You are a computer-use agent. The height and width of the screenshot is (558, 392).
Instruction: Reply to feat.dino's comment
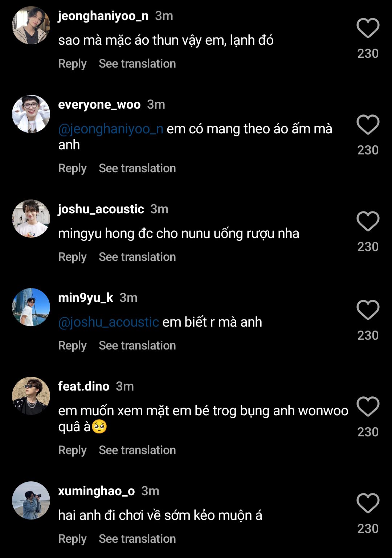coord(72,450)
